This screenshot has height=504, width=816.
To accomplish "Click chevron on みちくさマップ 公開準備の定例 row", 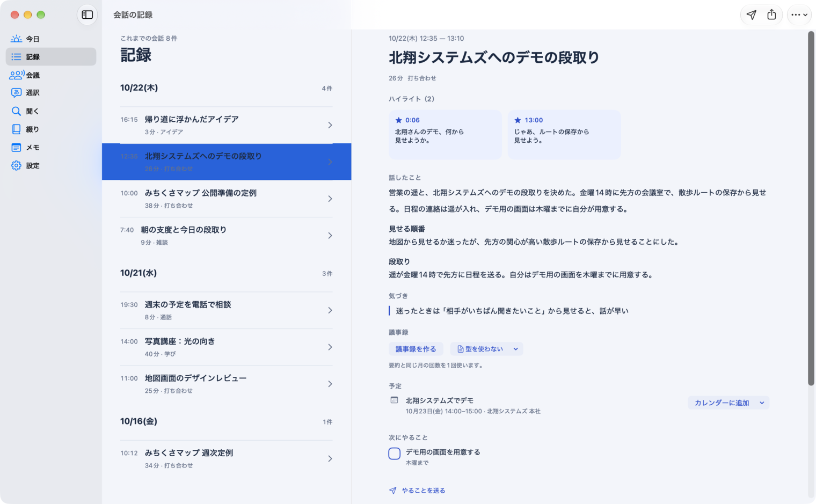I will 330,199.
